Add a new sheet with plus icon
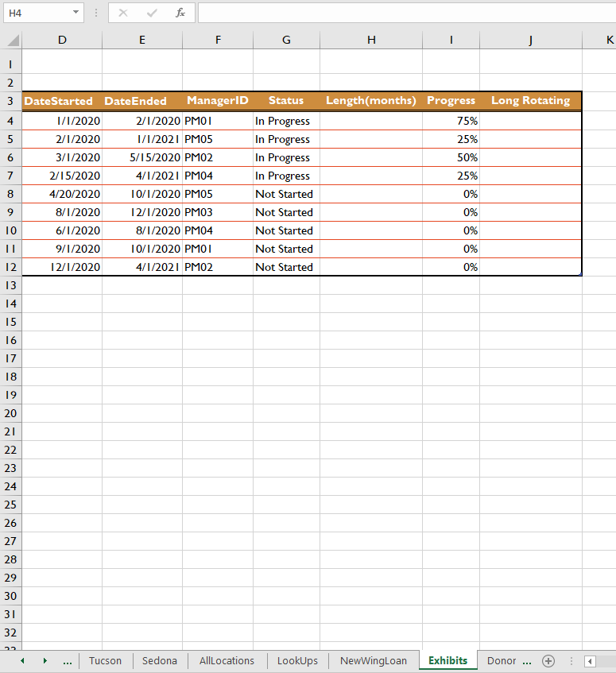 pos(548,660)
